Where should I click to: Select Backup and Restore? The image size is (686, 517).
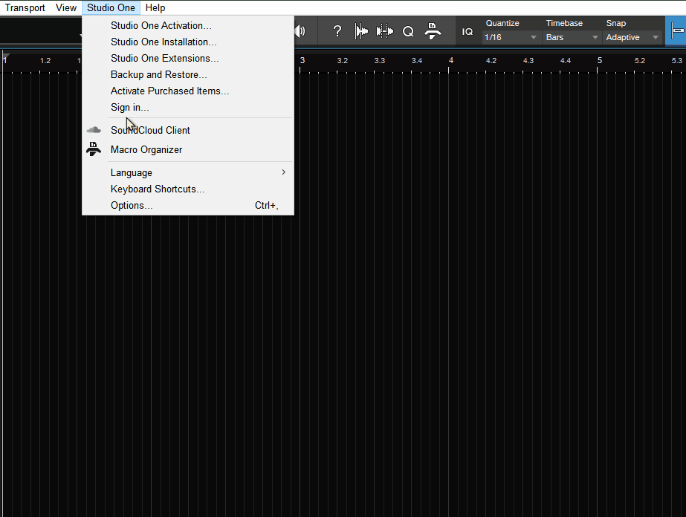(188, 75)
